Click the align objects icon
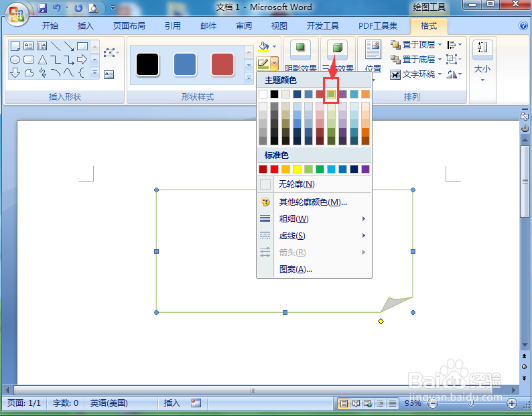 (452, 44)
